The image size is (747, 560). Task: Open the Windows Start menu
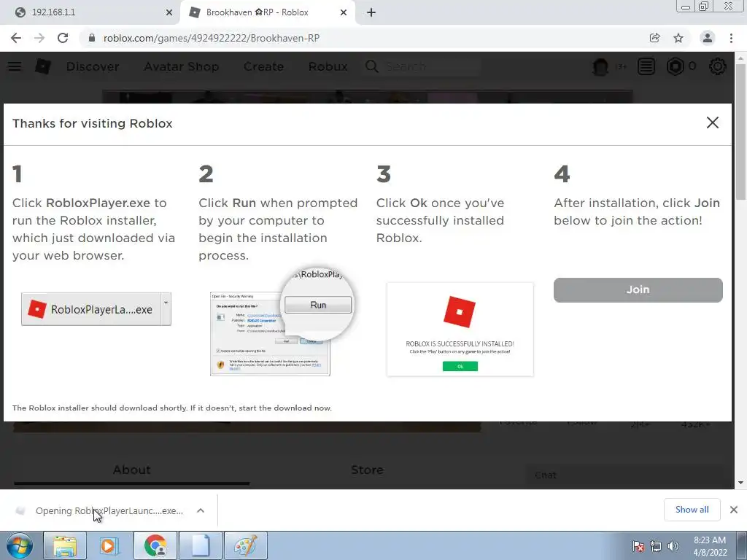(20, 545)
